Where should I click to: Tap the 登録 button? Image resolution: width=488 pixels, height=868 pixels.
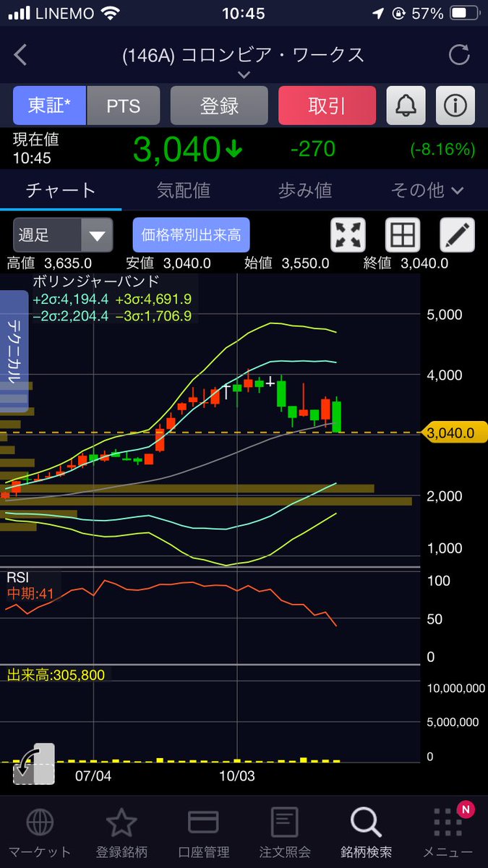tap(219, 106)
